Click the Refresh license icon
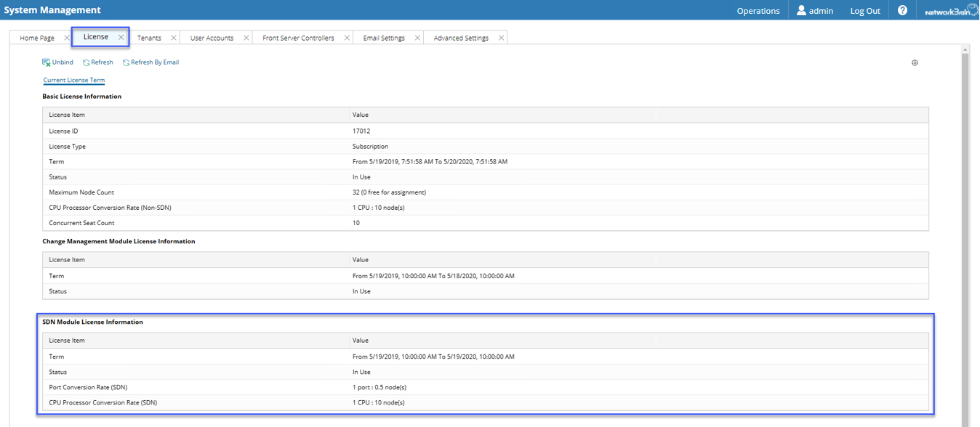This screenshot has width=980, height=427. point(87,62)
